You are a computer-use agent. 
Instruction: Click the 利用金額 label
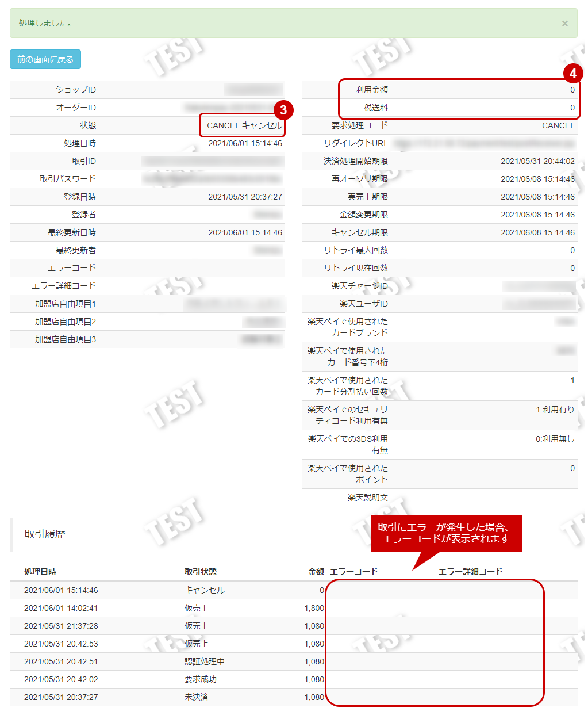(x=372, y=90)
